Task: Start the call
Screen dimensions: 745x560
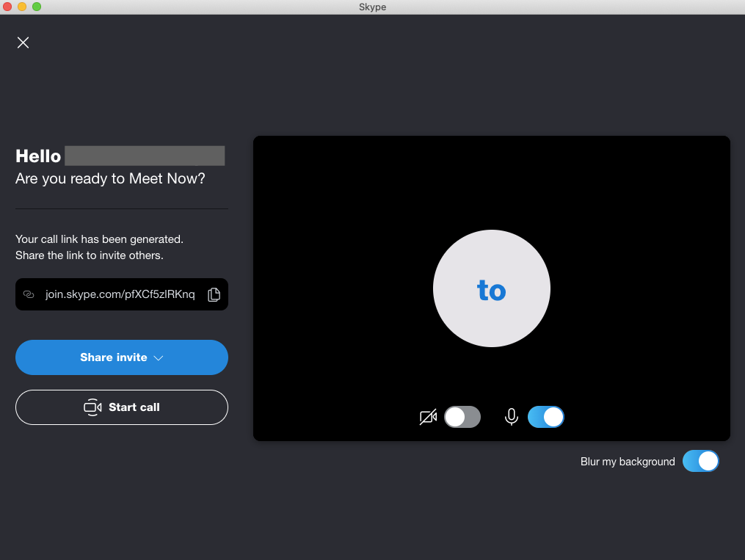Action: pyautogui.click(x=122, y=407)
